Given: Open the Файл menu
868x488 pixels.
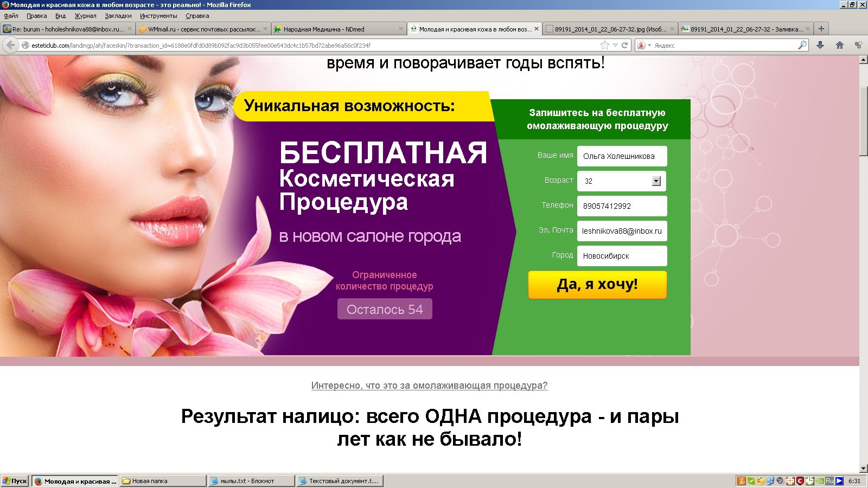Looking at the screenshot, I should point(11,16).
